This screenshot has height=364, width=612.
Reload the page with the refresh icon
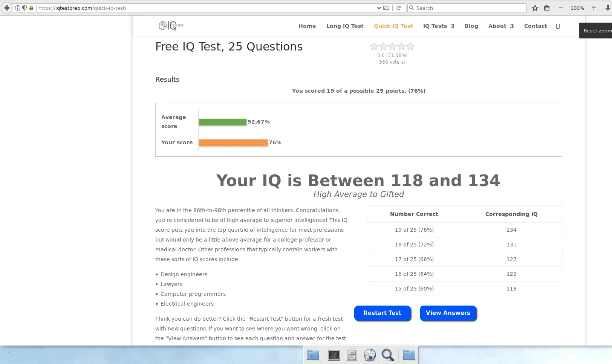pos(399,8)
